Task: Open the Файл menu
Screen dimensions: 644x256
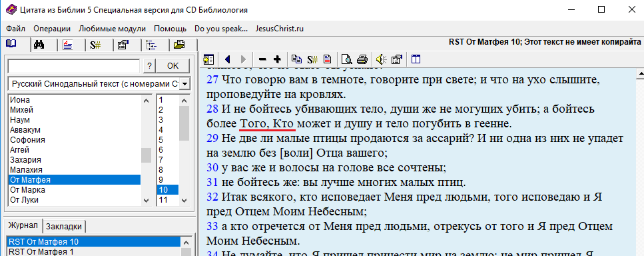Action: coord(16,29)
